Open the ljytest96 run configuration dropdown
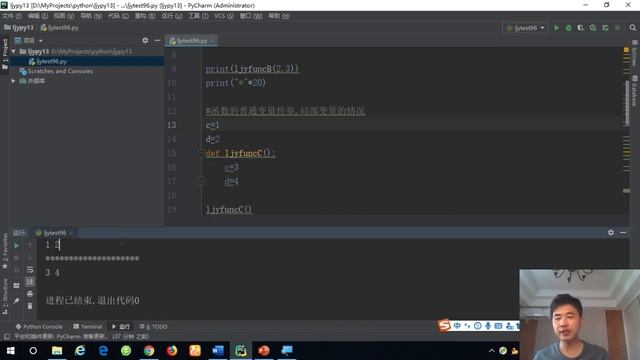The image size is (640, 360). (525, 28)
